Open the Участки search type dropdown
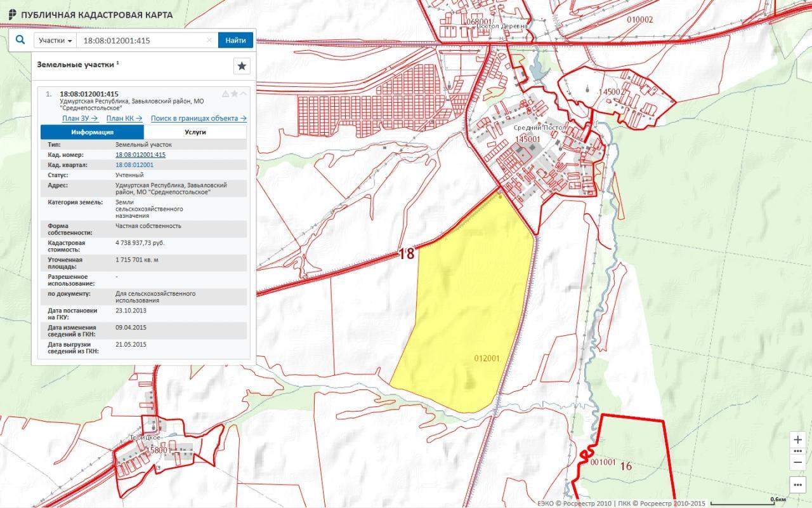Viewport: 812px width, 508px height. 55,40
